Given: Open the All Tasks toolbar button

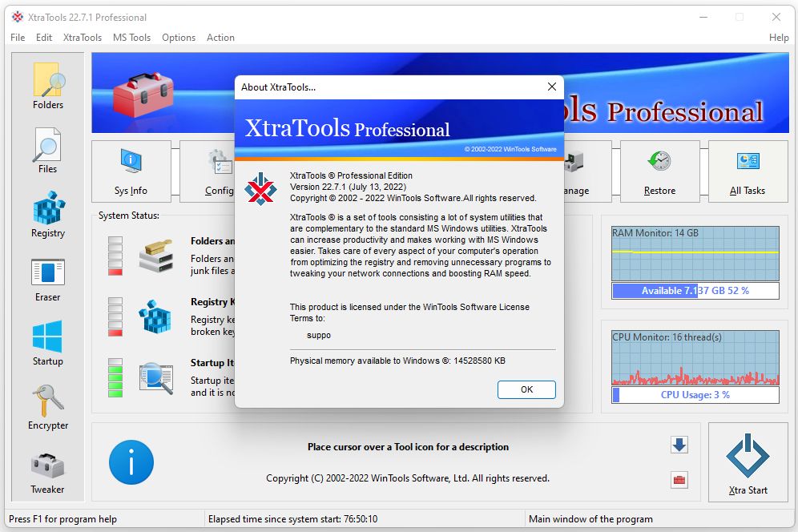Looking at the screenshot, I should (748, 171).
